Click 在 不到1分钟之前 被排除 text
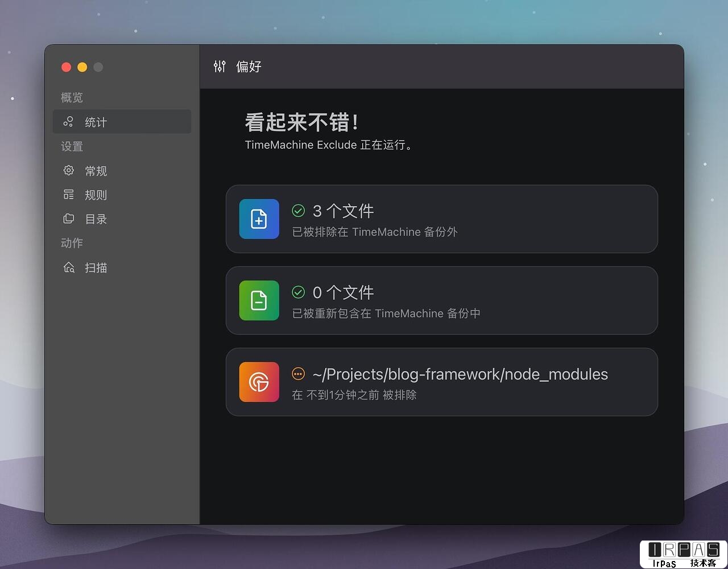 point(354,395)
